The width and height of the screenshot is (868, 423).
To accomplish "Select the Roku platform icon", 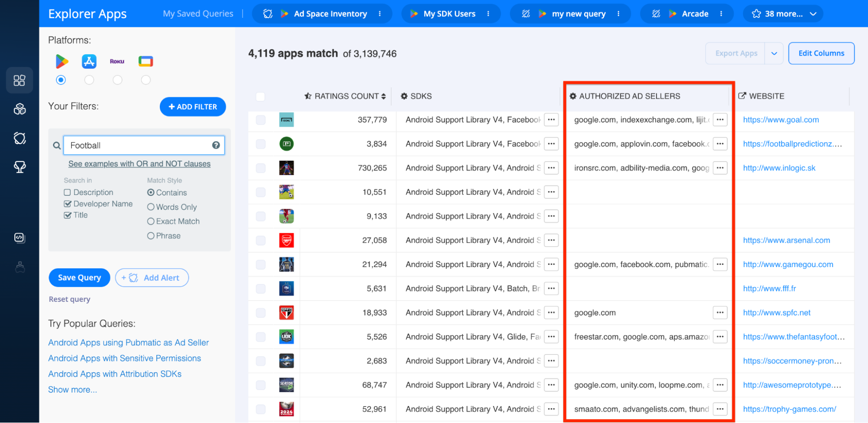I will click(x=117, y=62).
